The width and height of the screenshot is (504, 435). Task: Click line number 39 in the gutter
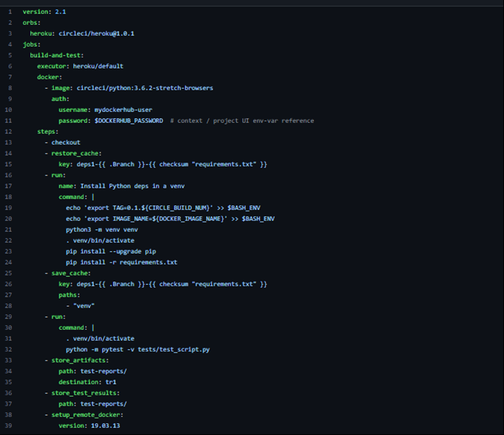8,425
